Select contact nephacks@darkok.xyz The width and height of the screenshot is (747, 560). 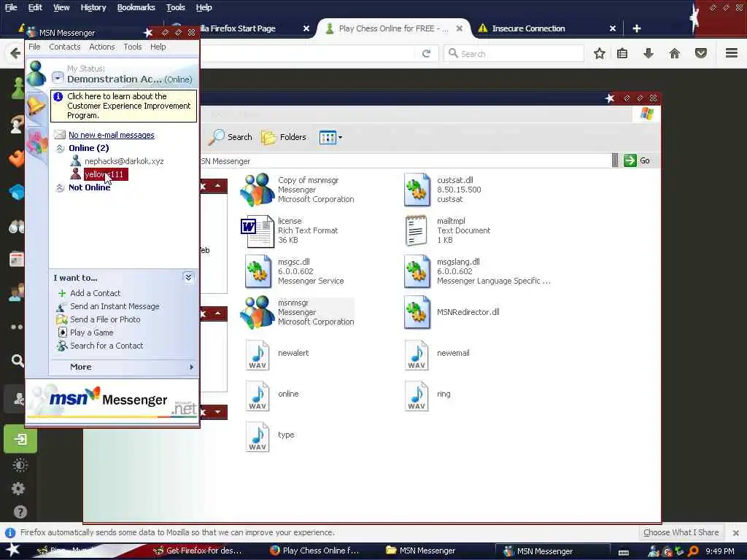pyautogui.click(x=124, y=161)
